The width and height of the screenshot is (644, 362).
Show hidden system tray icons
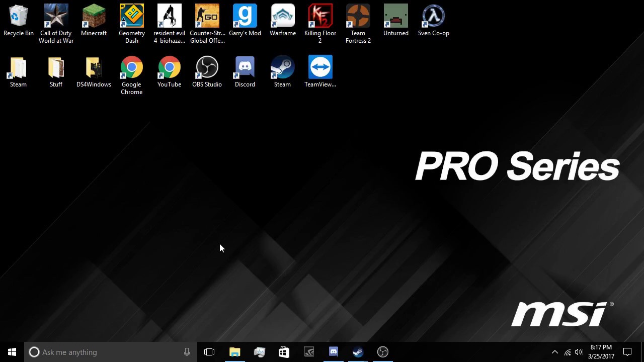tap(555, 352)
